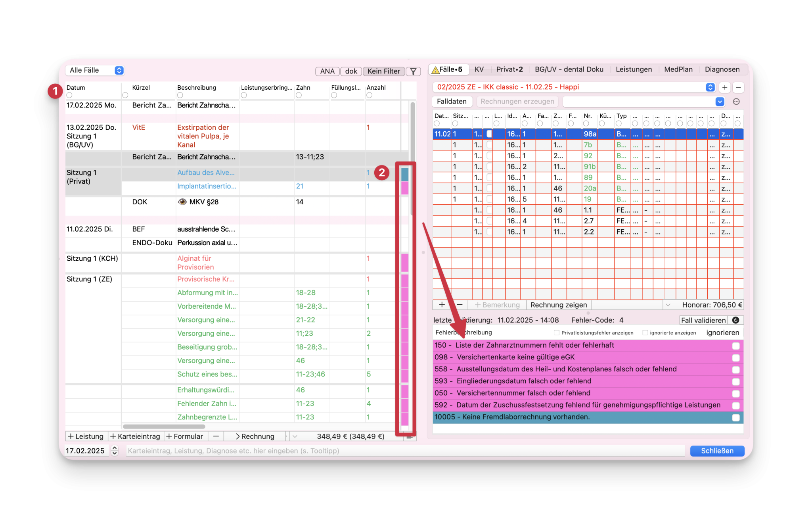Click the plus icon of Karteieintrag button
Image resolution: width=812 pixels, height=519 pixels.
coord(113,436)
